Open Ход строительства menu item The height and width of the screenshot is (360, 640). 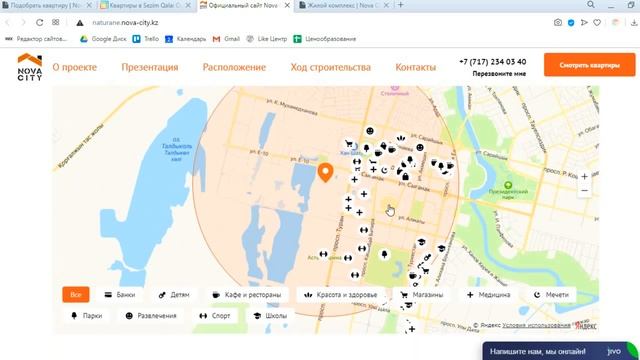point(331,67)
